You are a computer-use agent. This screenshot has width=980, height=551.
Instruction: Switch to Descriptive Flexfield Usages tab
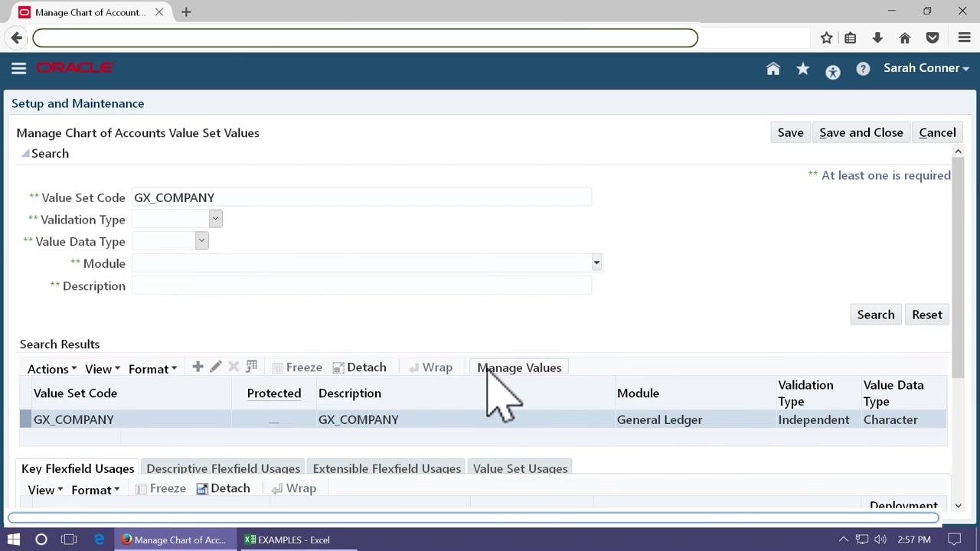click(x=223, y=468)
